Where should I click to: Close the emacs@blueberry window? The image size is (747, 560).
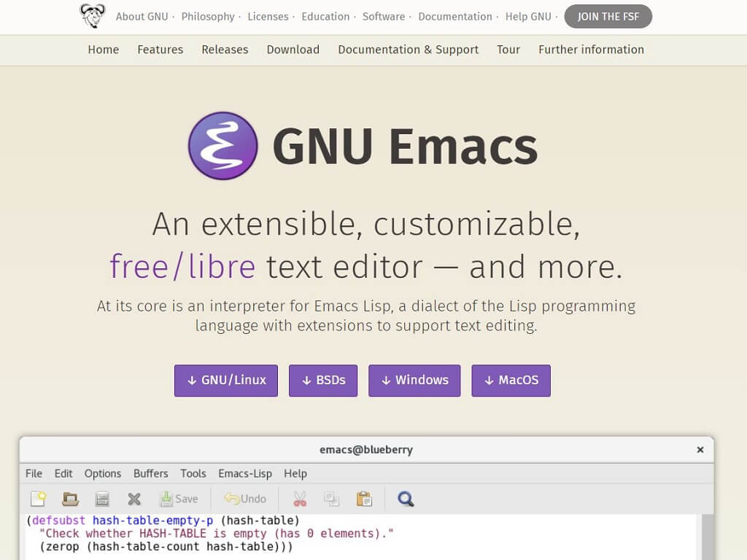pos(700,449)
